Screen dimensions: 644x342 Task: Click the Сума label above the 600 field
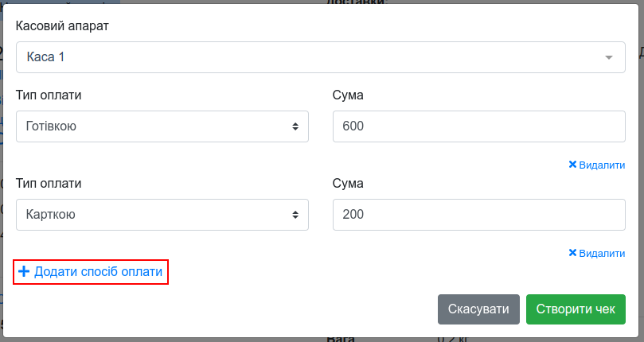[x=348, y=95]
